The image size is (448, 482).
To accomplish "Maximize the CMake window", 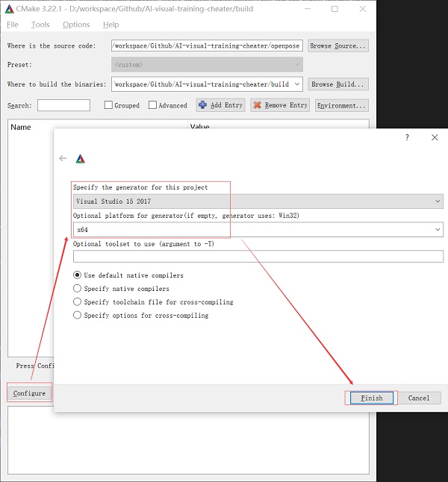I will point(335,9).
